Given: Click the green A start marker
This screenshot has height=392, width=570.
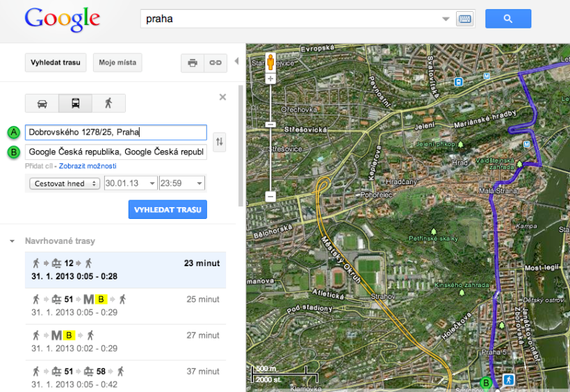Looking at the screenshot, I should click(x=14, y=132).
